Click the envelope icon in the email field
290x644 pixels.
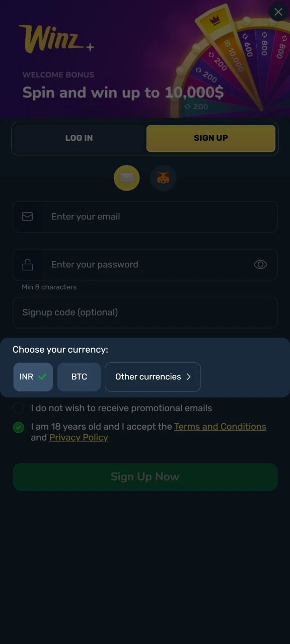tap(27, 216)
